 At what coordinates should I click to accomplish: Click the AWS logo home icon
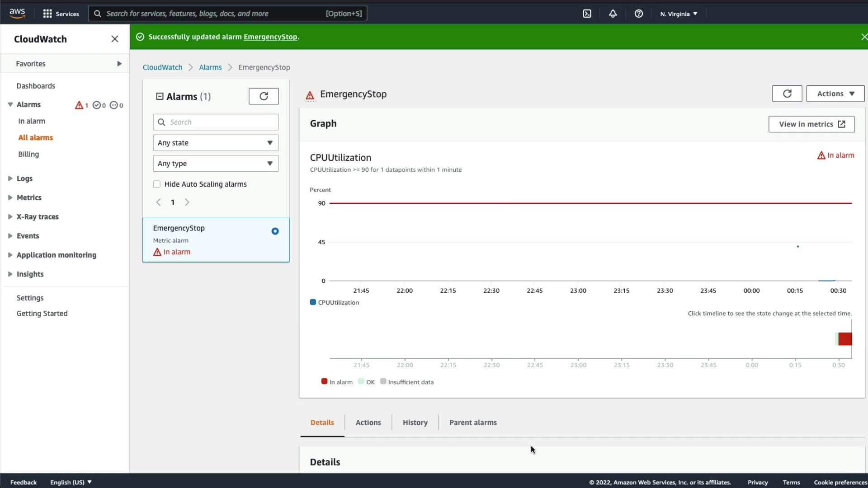[17, 14]
